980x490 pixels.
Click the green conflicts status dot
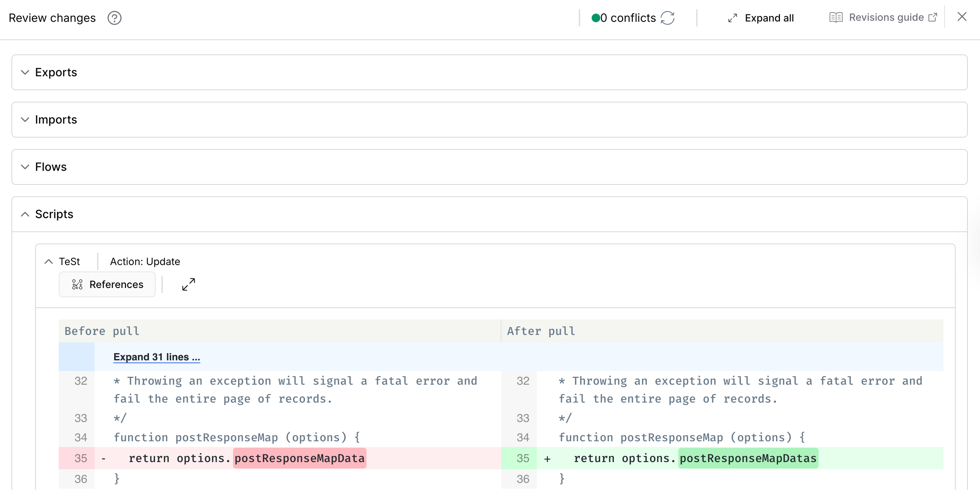click(596, 18)
